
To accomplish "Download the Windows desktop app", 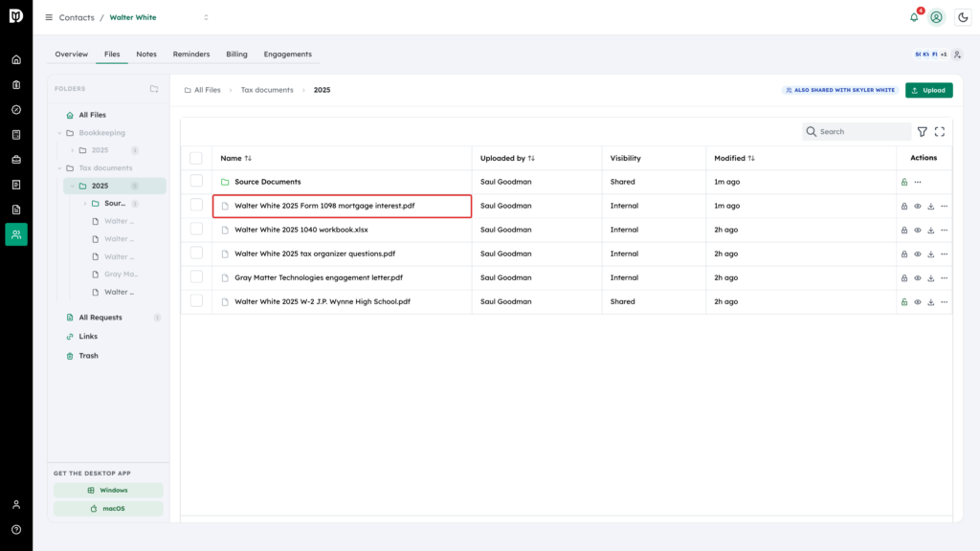I will click(108, 491).
